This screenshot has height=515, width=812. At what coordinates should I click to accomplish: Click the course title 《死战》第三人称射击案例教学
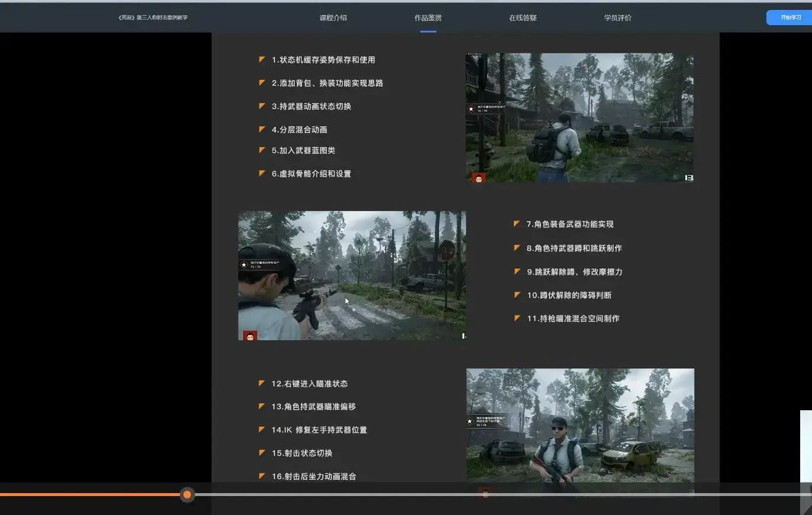152,17
